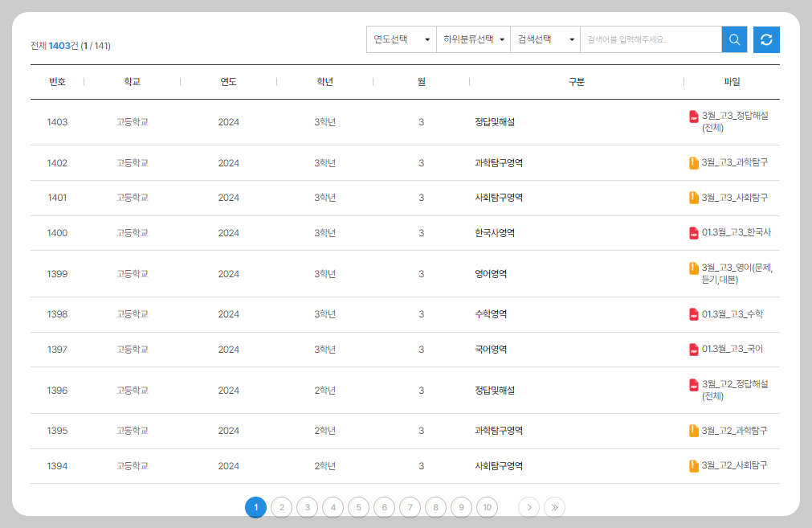Click 2학년 cell in row 1396
This screenshot has height=528, width=812.
pyautogui.click(x=324, y=391)
